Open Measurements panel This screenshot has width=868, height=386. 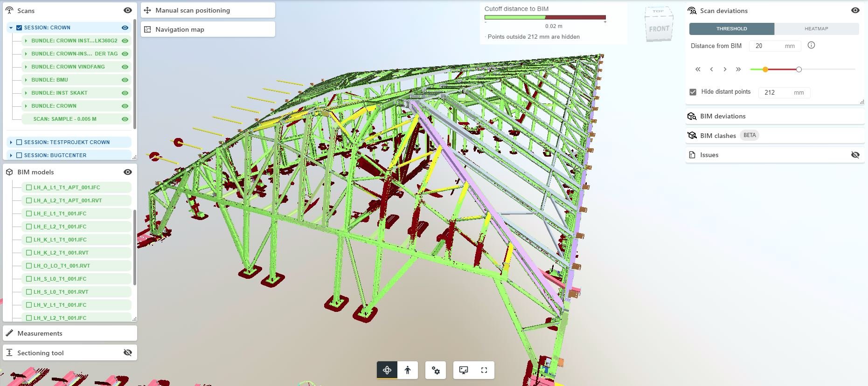pos(70,333)
